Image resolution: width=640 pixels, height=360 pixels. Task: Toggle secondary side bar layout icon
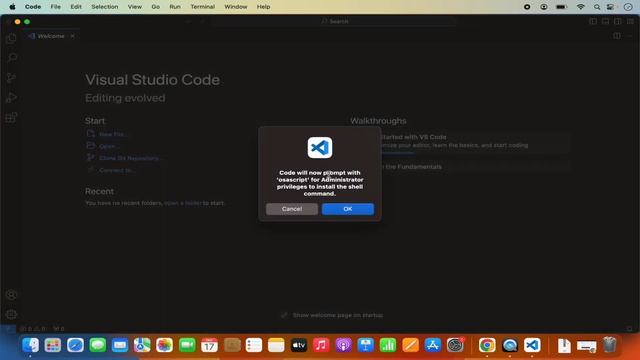pos(618,21)
